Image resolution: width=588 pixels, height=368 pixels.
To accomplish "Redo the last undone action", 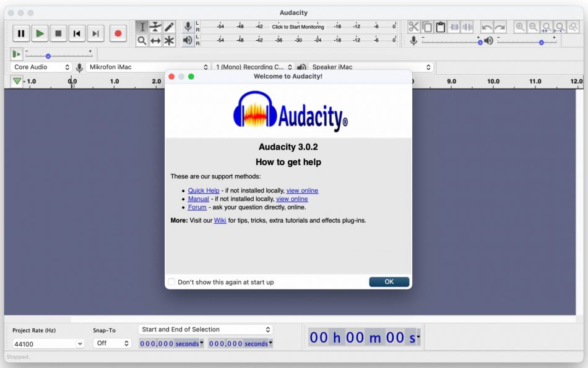I will click(500, 27).
